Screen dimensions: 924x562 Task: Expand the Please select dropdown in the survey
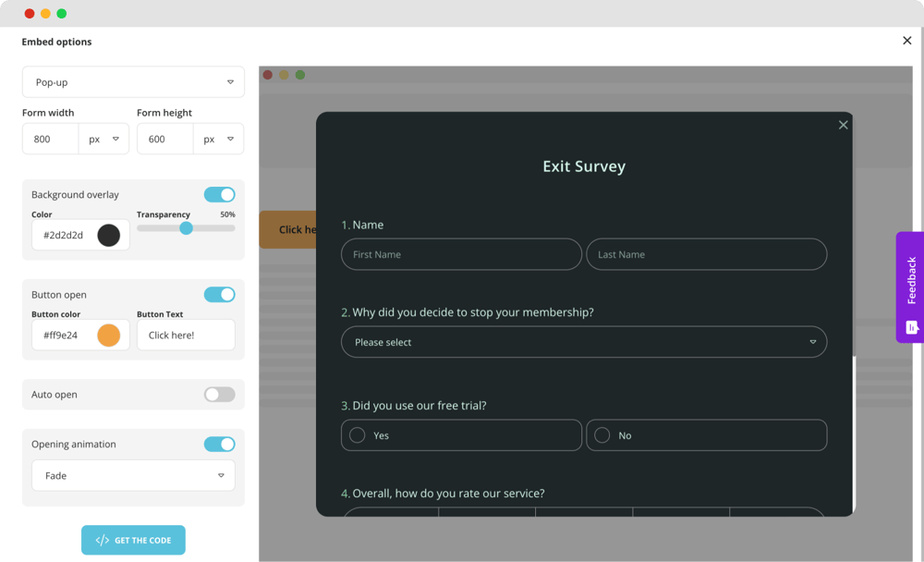[584, 341]
